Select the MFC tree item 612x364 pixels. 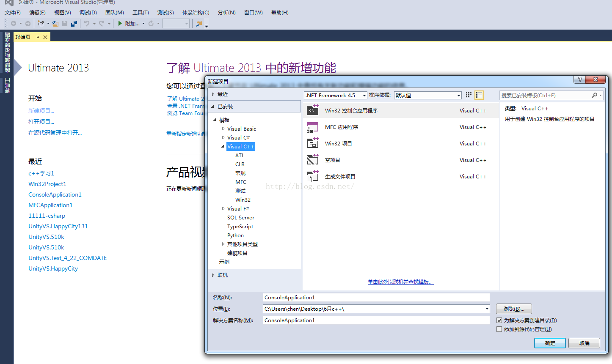241,182
